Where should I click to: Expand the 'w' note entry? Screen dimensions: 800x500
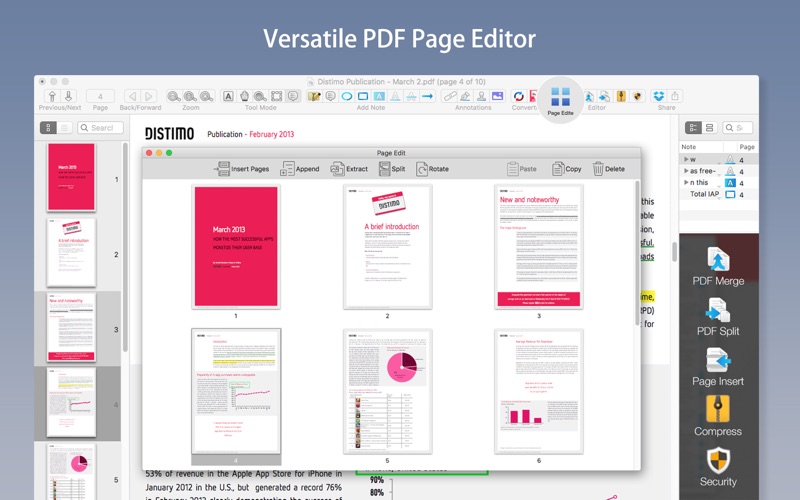pos(686,159)
